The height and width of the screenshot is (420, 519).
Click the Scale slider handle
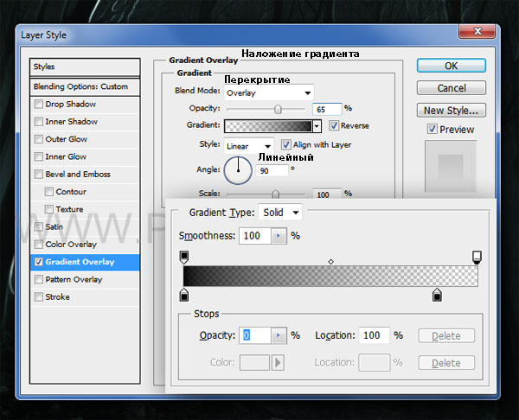275,194
